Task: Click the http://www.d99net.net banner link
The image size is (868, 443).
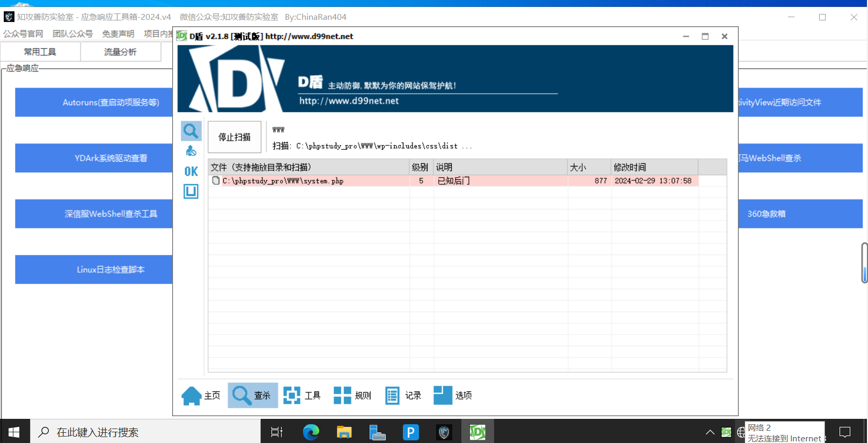Action: (x=349, y=101)
